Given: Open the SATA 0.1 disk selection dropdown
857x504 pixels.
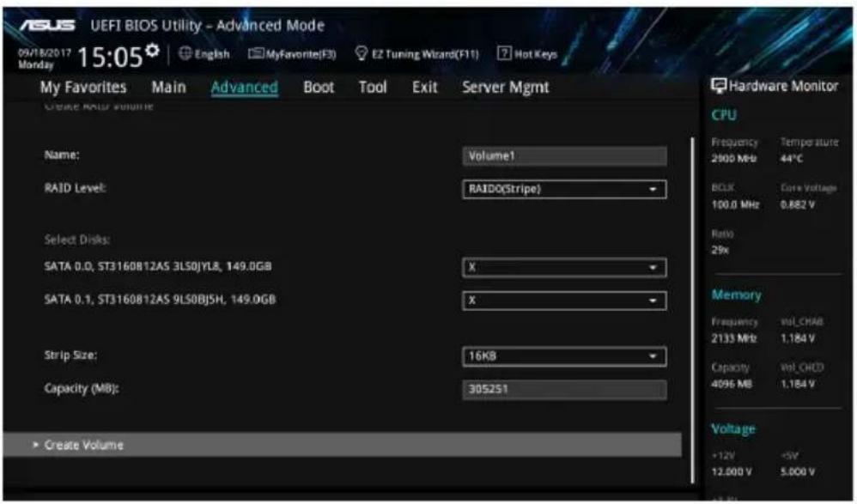Looking at the screenshot, I should pyautogui.click(x=564, y=301).
